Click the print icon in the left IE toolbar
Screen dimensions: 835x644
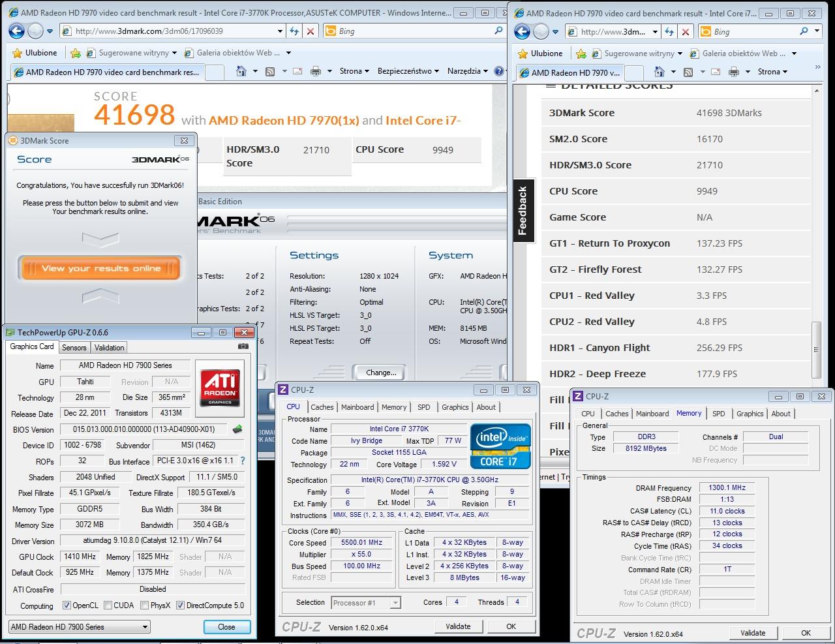(316, 71)
